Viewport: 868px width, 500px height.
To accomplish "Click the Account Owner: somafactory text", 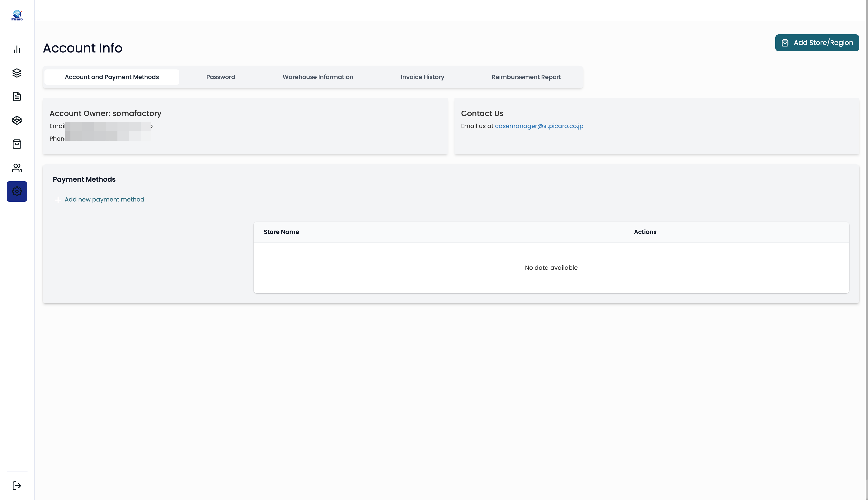I will pyautogui.click(x=105, y=113).
